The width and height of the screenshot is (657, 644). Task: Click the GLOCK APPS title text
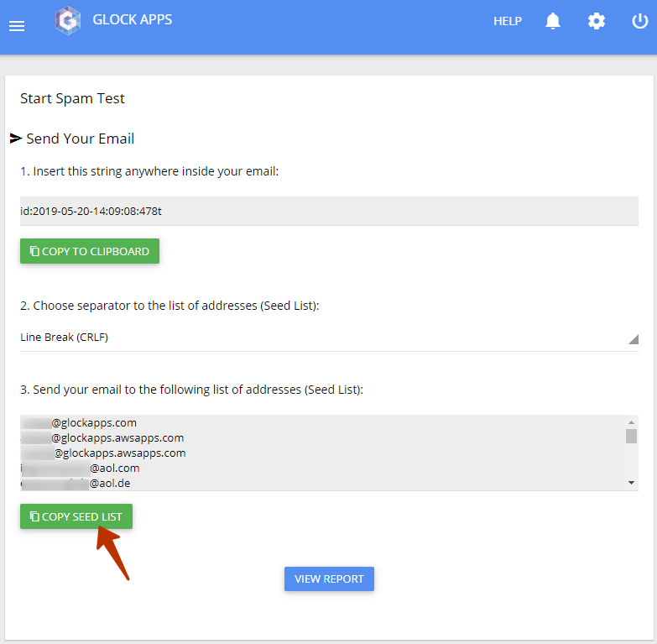tap(133, 19)
